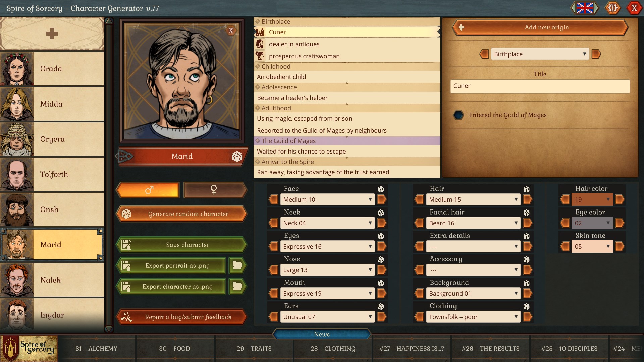Open the Birthplace origin type dropdown
Screen dimensions: 644x362
click(539, 54)
